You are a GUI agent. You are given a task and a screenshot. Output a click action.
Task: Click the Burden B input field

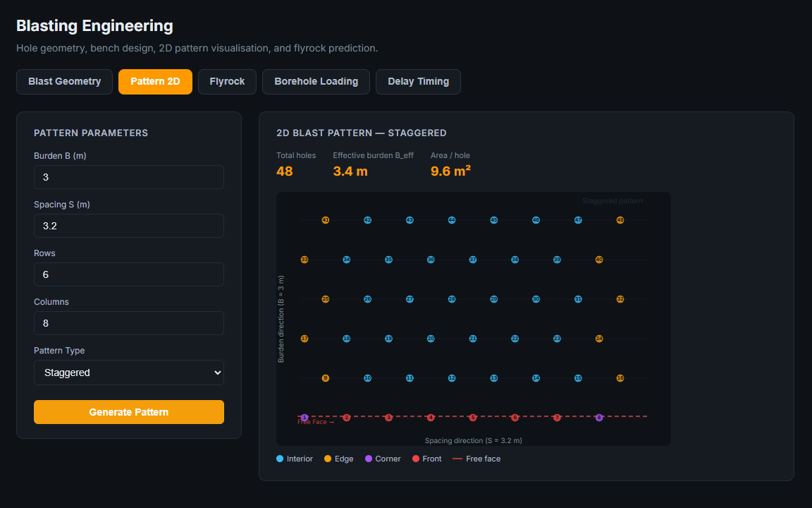point(129,177)
